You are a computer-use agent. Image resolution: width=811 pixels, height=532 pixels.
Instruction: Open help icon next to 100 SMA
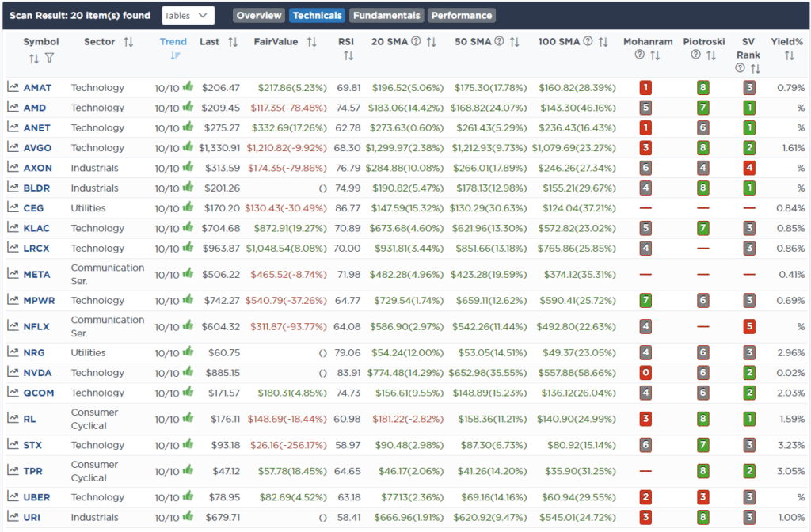tap(588, 41)
